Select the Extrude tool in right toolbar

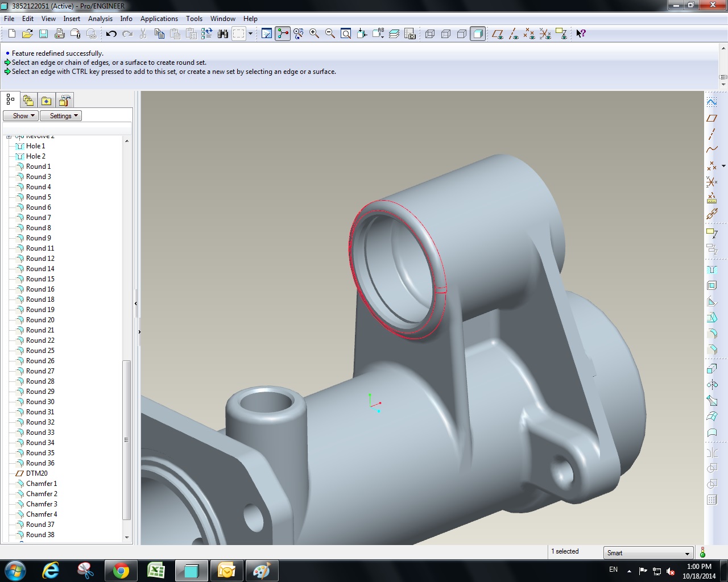pyautogui.click(x=712, y=369)
